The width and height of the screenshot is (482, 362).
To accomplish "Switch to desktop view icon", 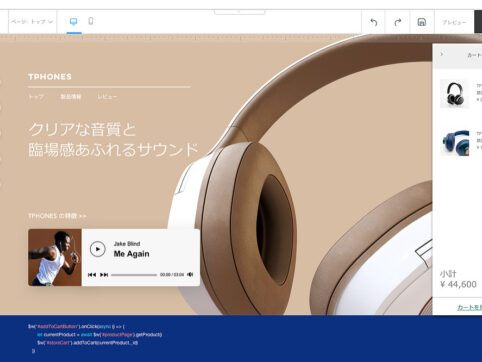I will click(74, 22).
